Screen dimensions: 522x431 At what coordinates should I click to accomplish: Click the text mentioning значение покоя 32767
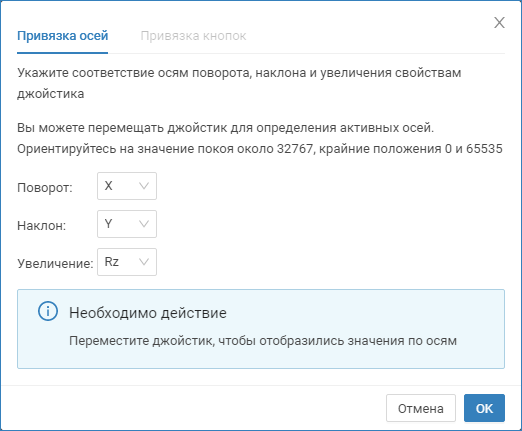click(260, 149)
